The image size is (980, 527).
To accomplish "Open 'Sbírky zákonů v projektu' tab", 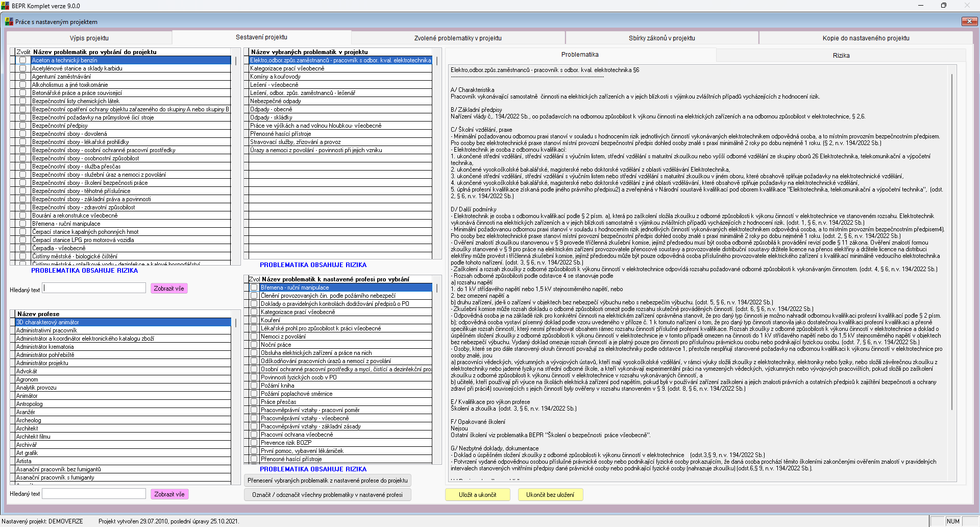I will pos(662,38).
